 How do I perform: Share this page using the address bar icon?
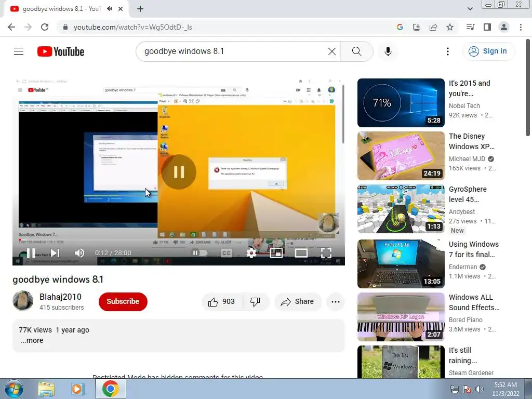coord(433,27)
